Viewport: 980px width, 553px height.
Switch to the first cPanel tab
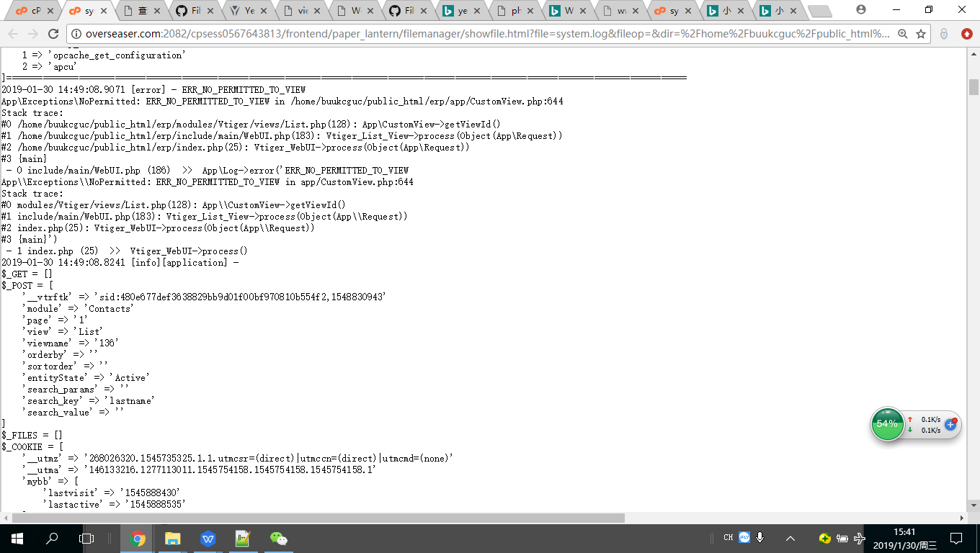click(x=32, y=10)
